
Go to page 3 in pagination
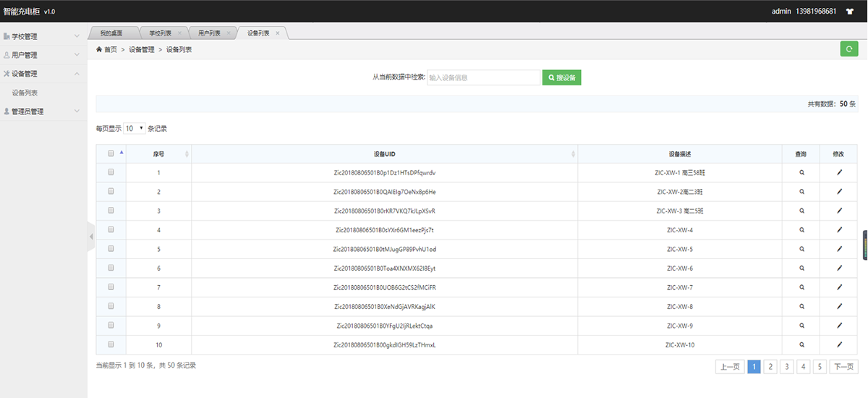[x=787, y=367]
